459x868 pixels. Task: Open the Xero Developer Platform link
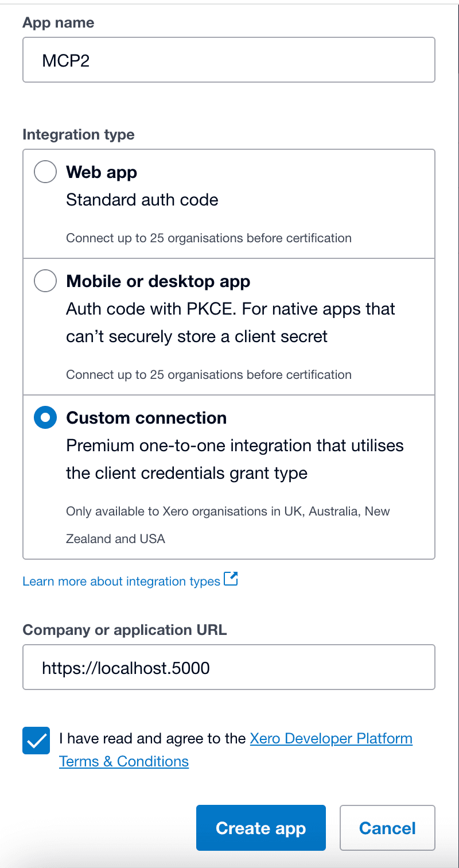click(x=331, y=738)
